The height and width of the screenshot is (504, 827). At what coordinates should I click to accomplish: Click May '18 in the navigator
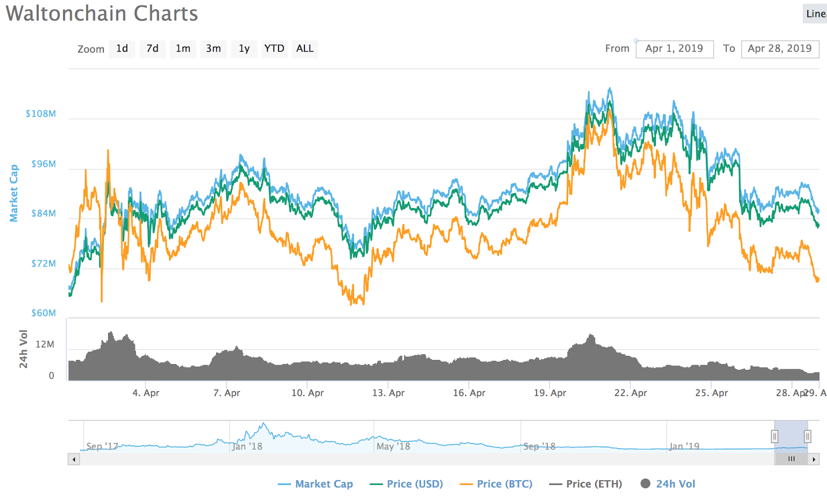point(393,447)
